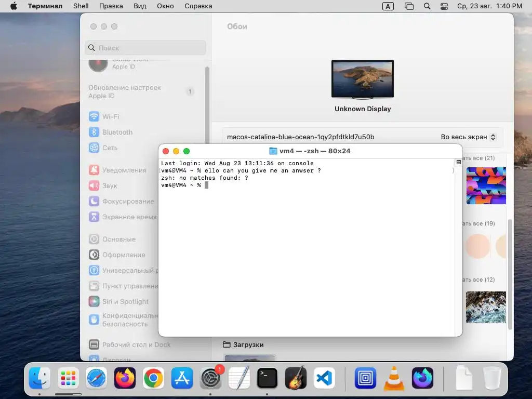532x399 pixels.
Task: Select Siri и Spotlight in settings sidebar
Action: click(119, 302)
